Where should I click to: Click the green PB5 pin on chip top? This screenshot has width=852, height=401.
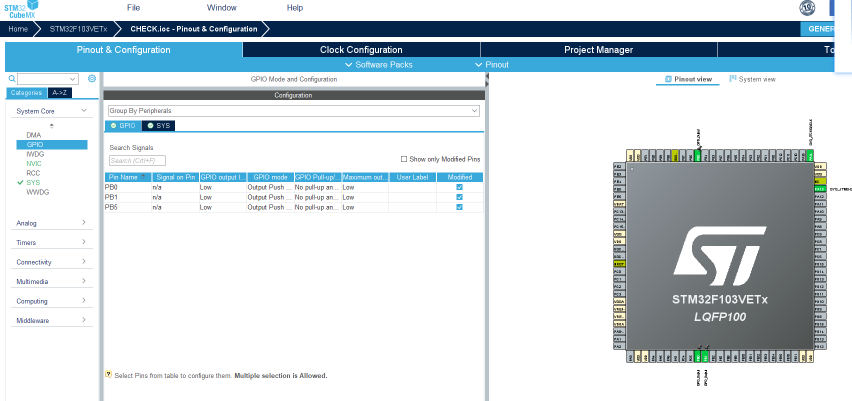click(697, 156)
